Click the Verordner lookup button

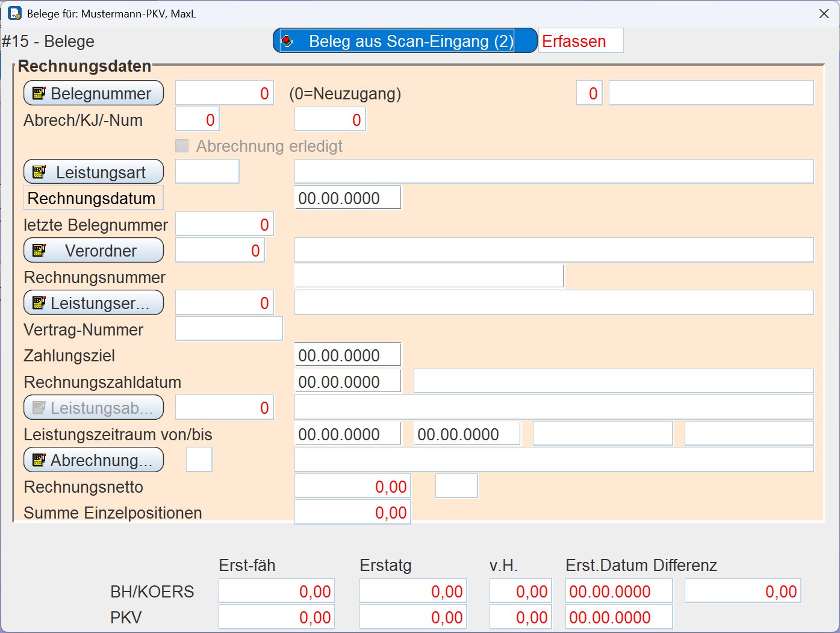click(x=93, y=250)
